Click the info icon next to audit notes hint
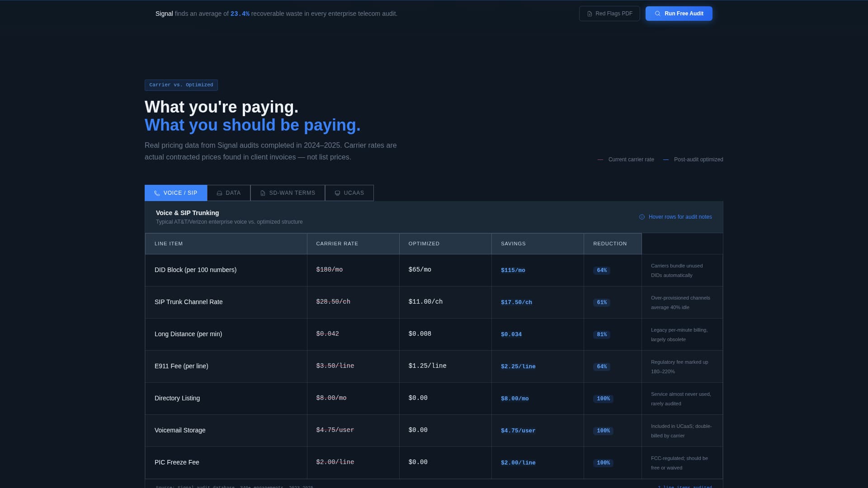This screenshot has width=868, height=488. (x=642, y=217)
